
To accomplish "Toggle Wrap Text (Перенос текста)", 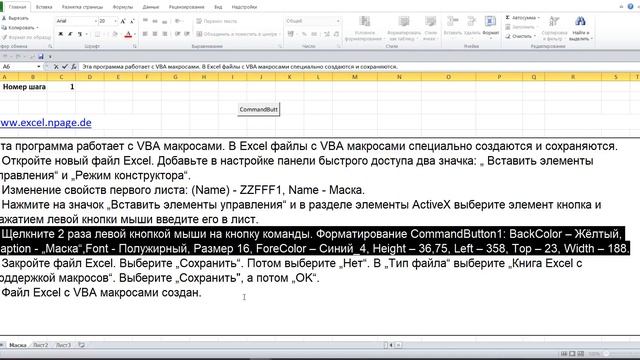I will click(217, 21).
